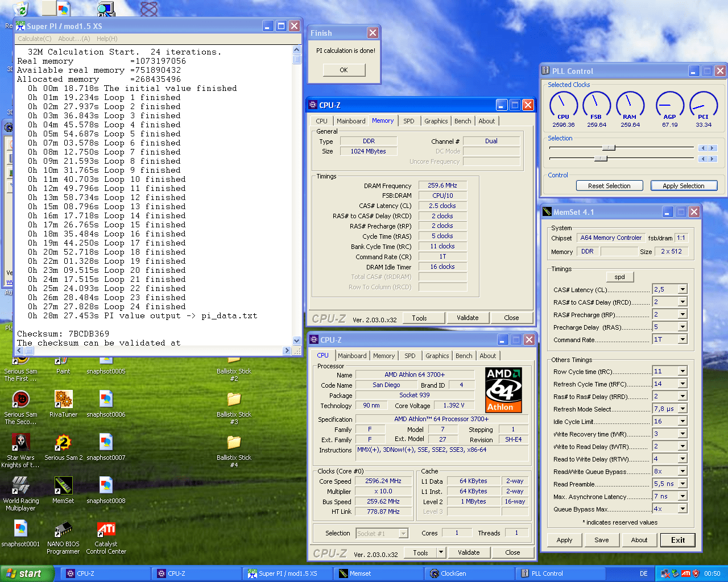This screenshot has width=728, height=582.
Task: Open the Refresh Mode Select dropdown
Action: (682, 409)
